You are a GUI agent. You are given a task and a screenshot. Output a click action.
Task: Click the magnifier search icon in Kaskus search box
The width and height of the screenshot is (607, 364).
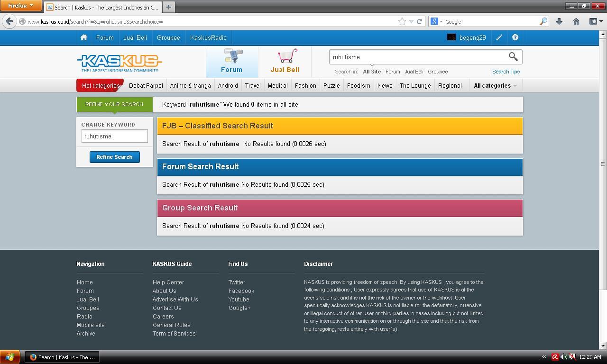pyautogui.click(x=513, y=57)
